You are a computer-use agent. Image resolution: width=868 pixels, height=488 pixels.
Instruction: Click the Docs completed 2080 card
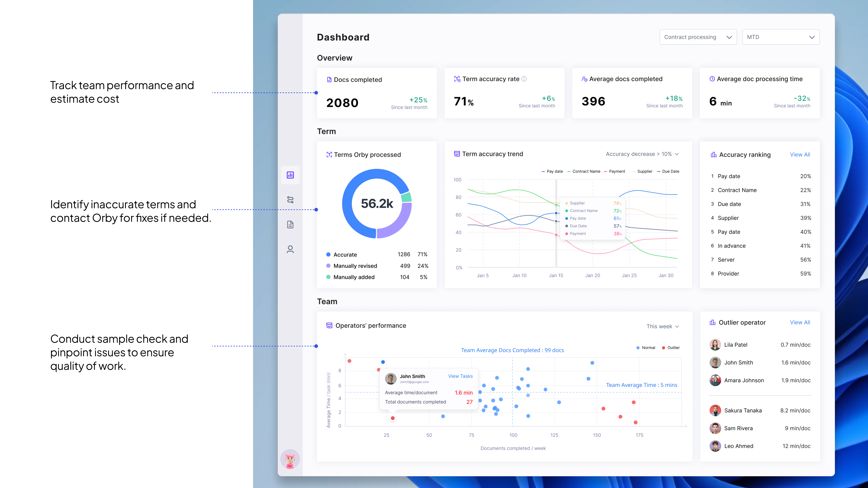coord(377,93)
